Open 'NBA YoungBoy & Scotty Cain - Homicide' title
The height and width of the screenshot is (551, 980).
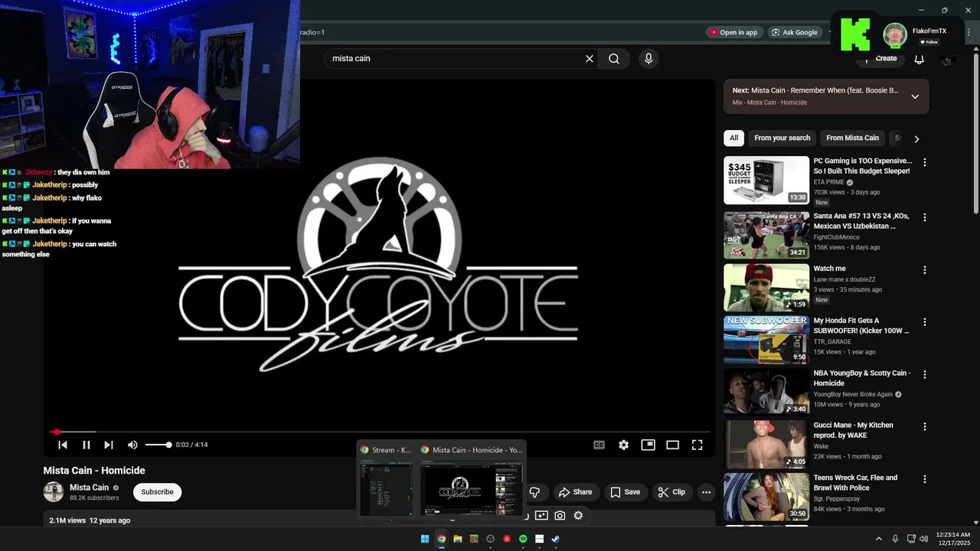tap(862, 378)
